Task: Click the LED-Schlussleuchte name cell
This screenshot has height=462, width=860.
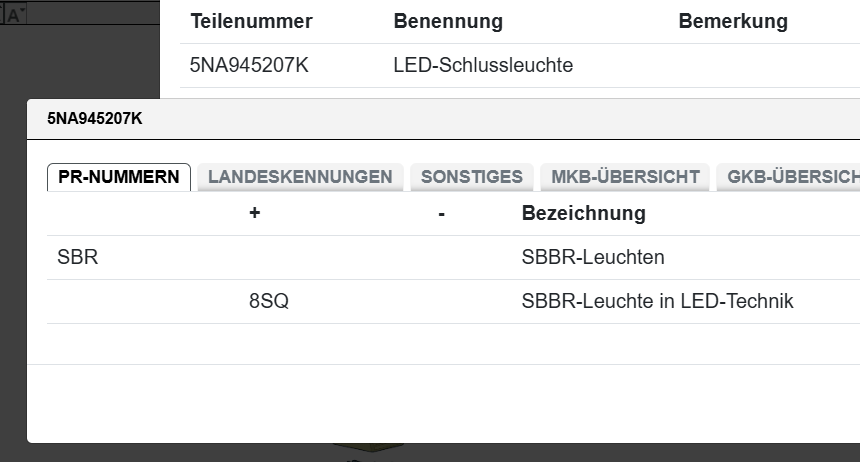Action: click(x=483, y=66)
